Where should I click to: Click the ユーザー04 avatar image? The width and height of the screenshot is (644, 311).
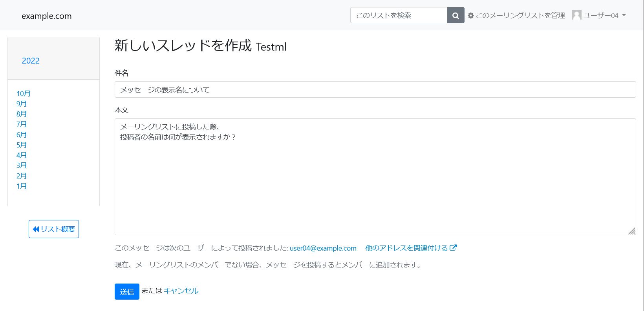[576, 15]
